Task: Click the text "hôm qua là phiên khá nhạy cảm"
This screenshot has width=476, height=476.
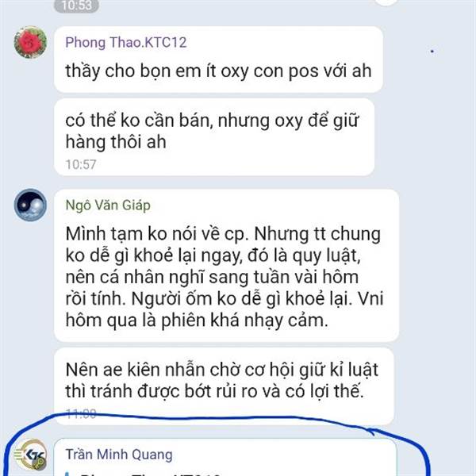Action: pos(197,321)
